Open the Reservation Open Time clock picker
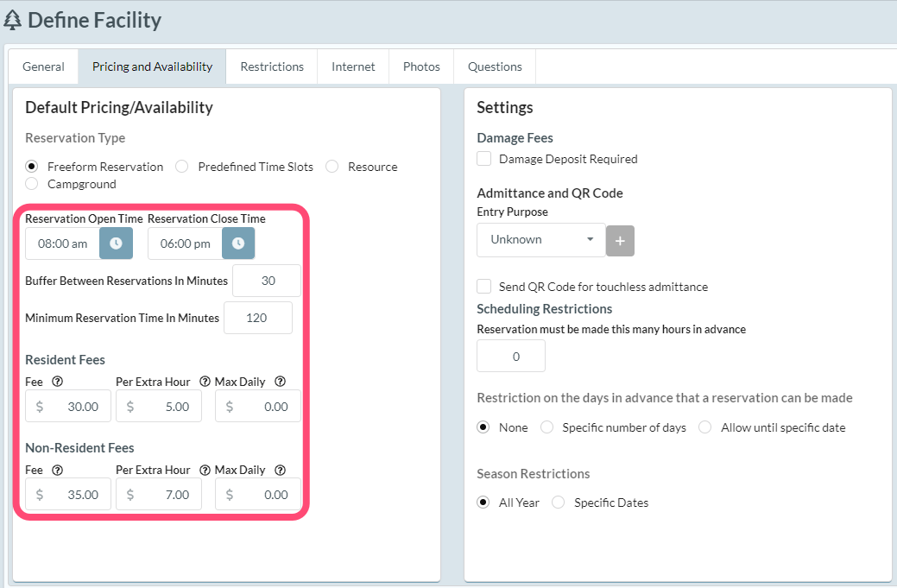The image size is (897, 588). tap(116, 243)
